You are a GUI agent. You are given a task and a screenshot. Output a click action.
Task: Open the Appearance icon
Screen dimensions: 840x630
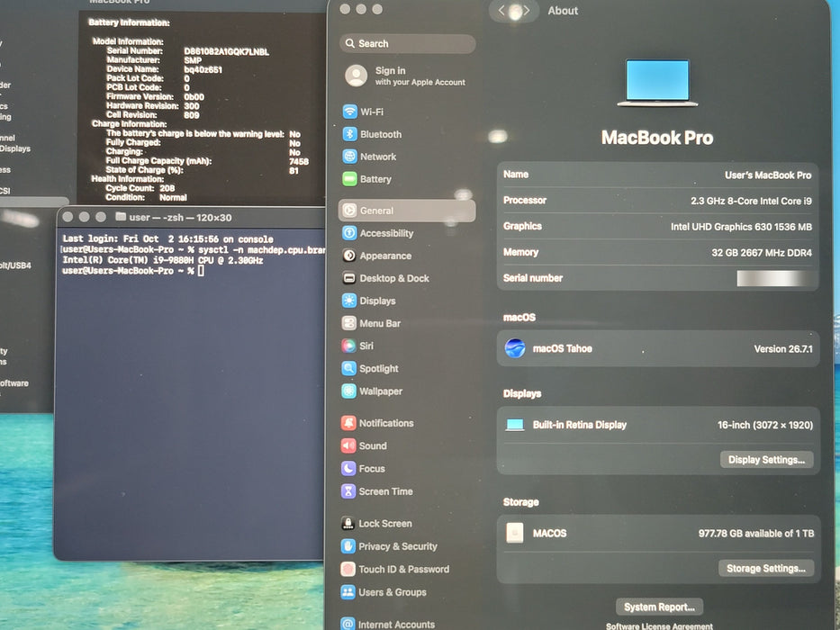click(x=349, y=256)
